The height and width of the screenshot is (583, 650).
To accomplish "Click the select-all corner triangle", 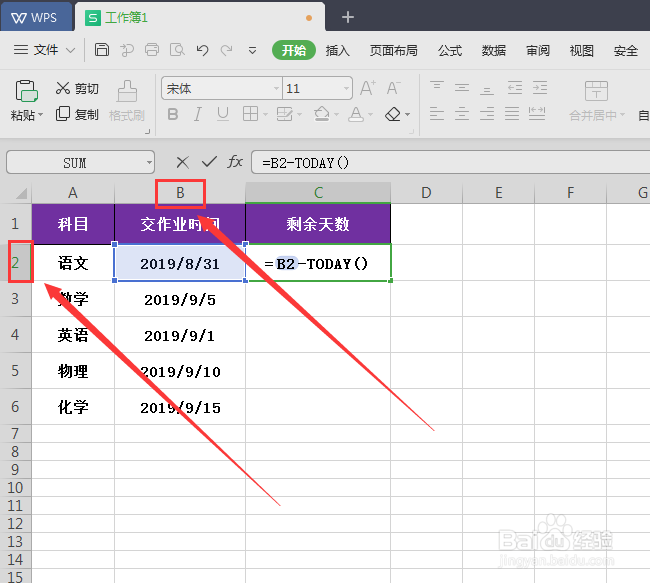I will point(21,193).
